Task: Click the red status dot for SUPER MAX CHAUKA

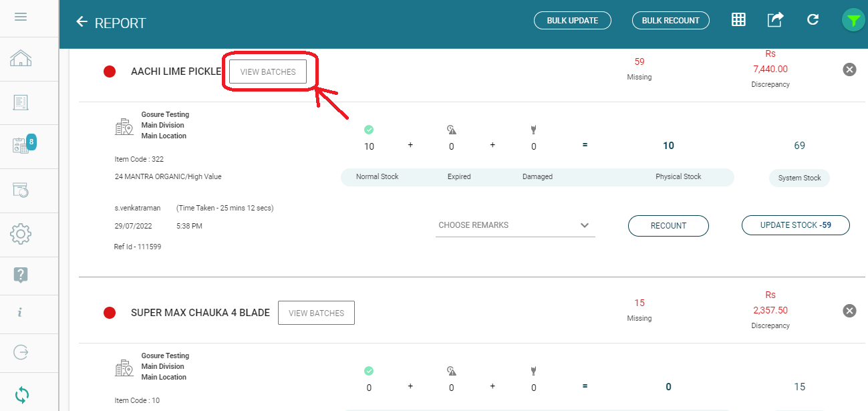Action: [110, 313]
